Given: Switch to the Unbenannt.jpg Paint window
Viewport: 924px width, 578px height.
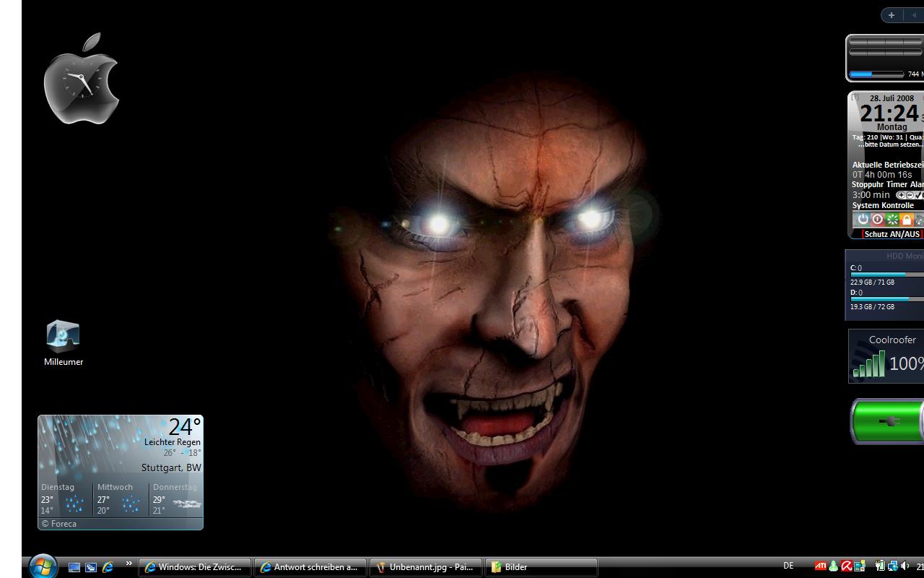Looking at the screenshot, I should pyautogui.click(x=426, y=568).
